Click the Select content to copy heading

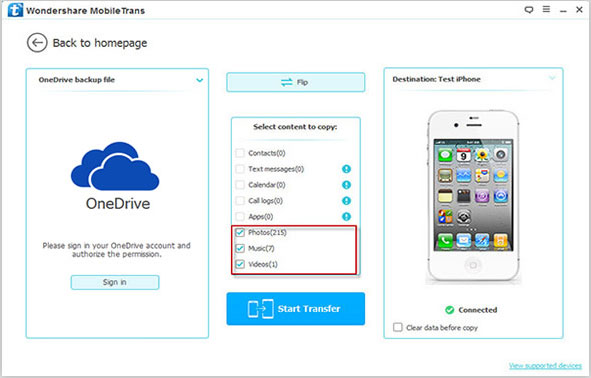295,127
